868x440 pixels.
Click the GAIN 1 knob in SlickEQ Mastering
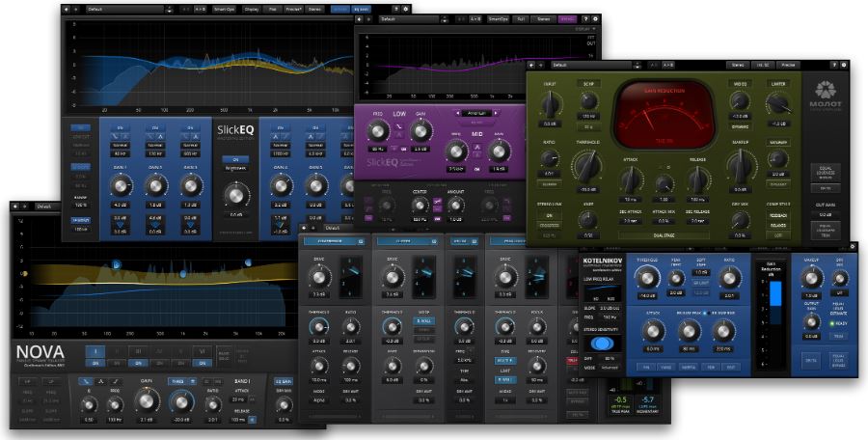(121, 185)
